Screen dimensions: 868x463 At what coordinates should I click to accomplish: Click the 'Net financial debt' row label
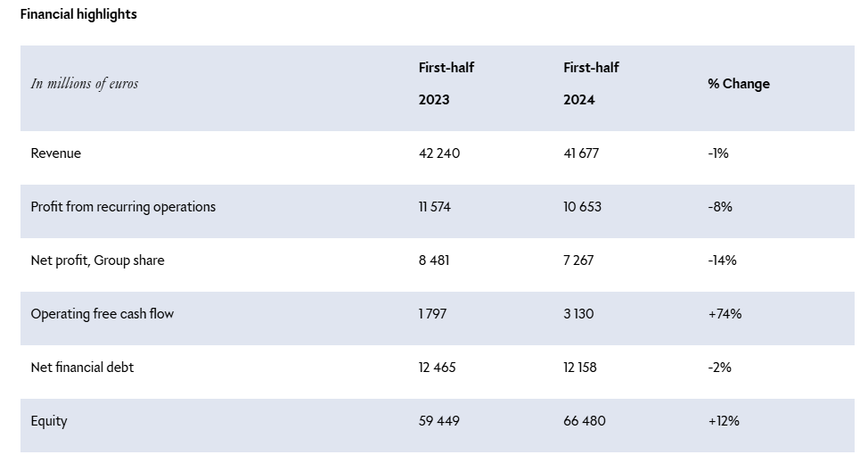point(82,368)
